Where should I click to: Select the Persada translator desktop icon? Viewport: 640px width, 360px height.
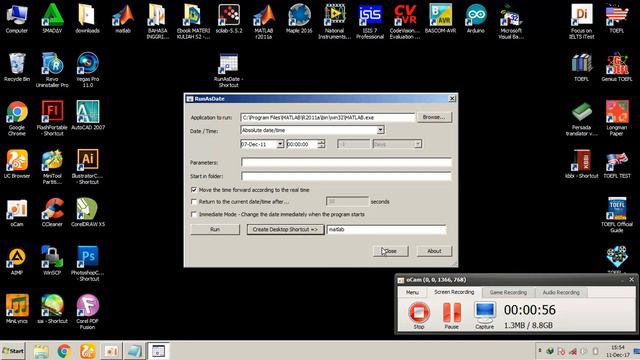tap(582, 118)
